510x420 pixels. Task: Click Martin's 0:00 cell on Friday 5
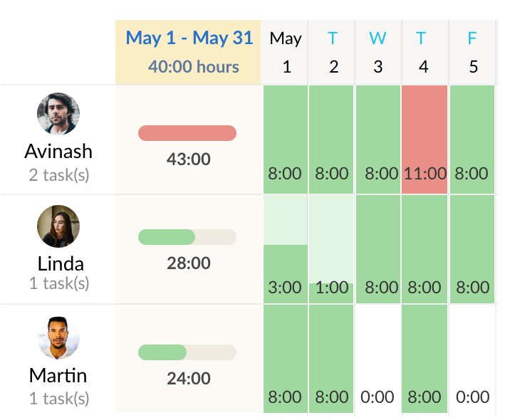click(x=472, y=359)
